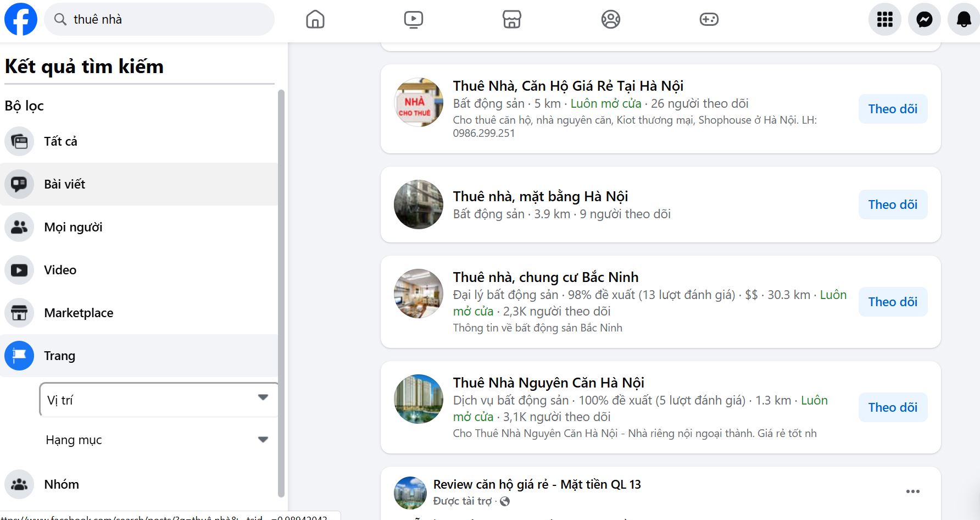Image resolution: width=980 pixels, height=520 pixels.
Task: Open Marketplace icon in top navigation
Action: [x=511, y=19]
